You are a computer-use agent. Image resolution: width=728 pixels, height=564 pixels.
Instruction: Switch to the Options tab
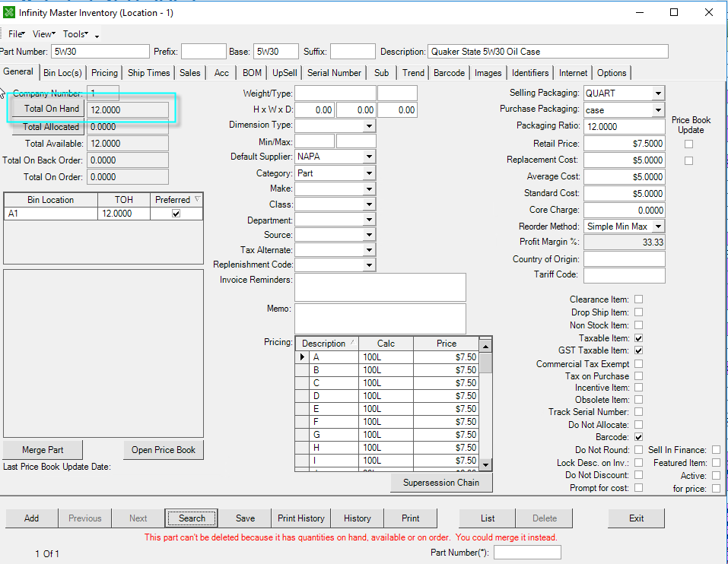point(612,73)
